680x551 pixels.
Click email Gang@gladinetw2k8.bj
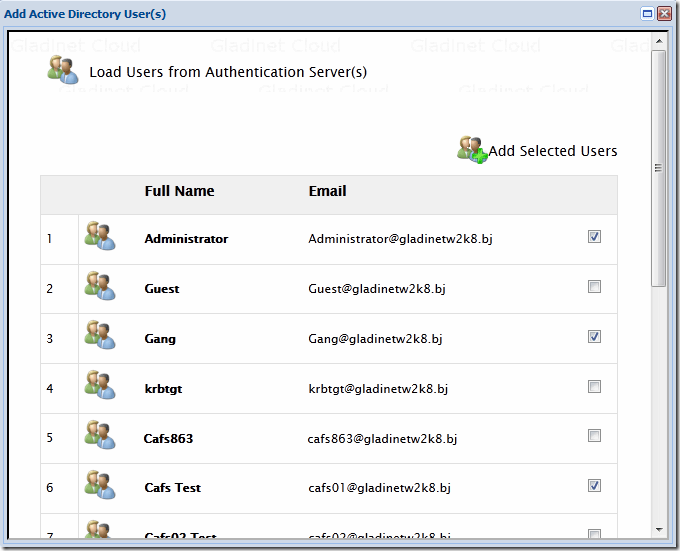click(x=375, y=339)
